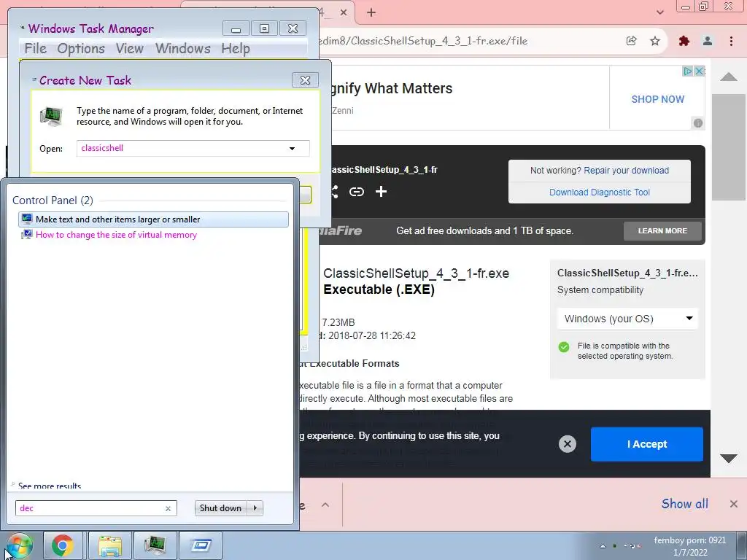Clear the Start menu search text

168,508
